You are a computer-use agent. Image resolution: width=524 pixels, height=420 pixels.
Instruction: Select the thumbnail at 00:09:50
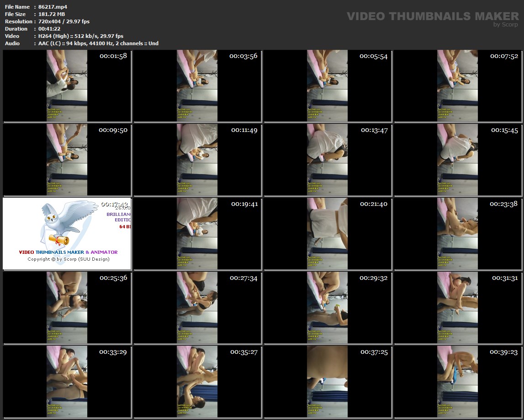click(67, 160)
